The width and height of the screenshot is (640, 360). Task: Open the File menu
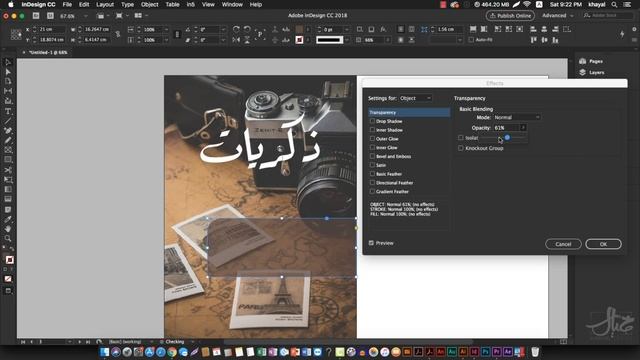coord(67,4)
